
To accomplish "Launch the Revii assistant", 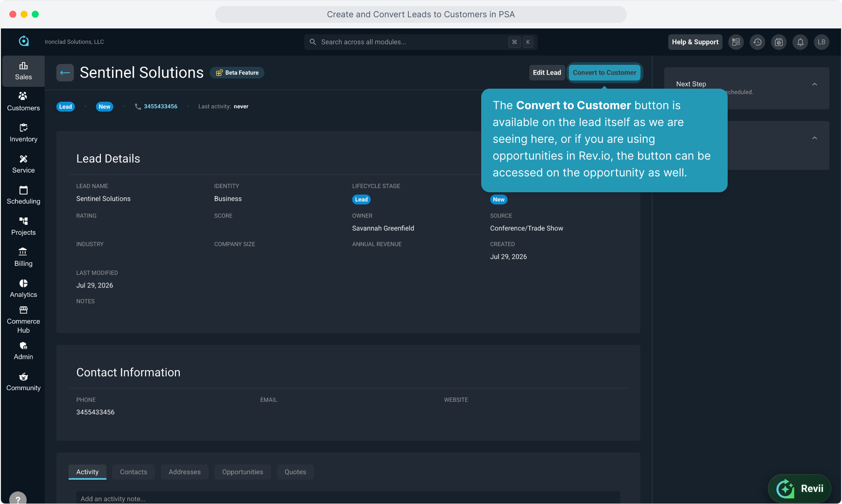I will [x=800, y=489].
